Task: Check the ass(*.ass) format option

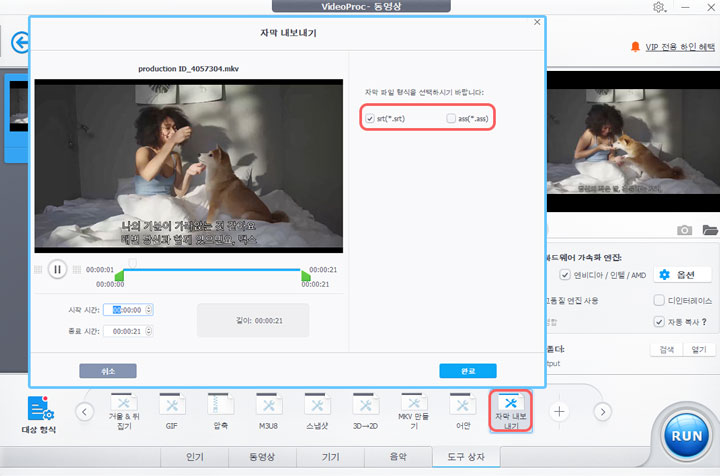Action: pyautogui.click(x=451, y=118)
